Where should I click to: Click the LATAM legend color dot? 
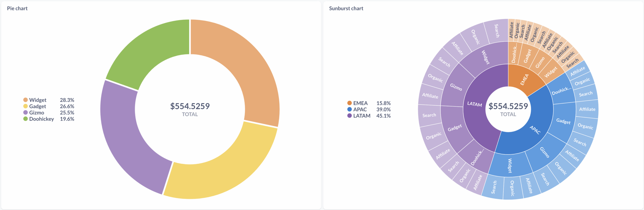click(349, 116)
